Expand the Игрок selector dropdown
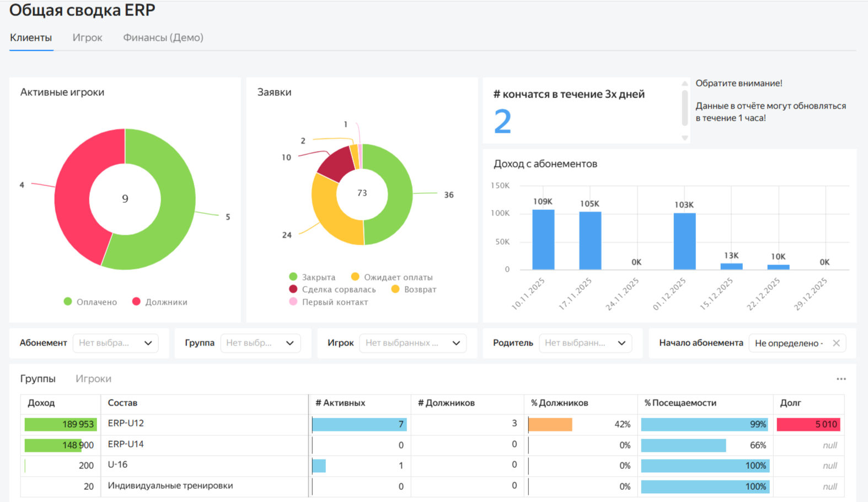868x502 pixels. click(x=412, y=343)
